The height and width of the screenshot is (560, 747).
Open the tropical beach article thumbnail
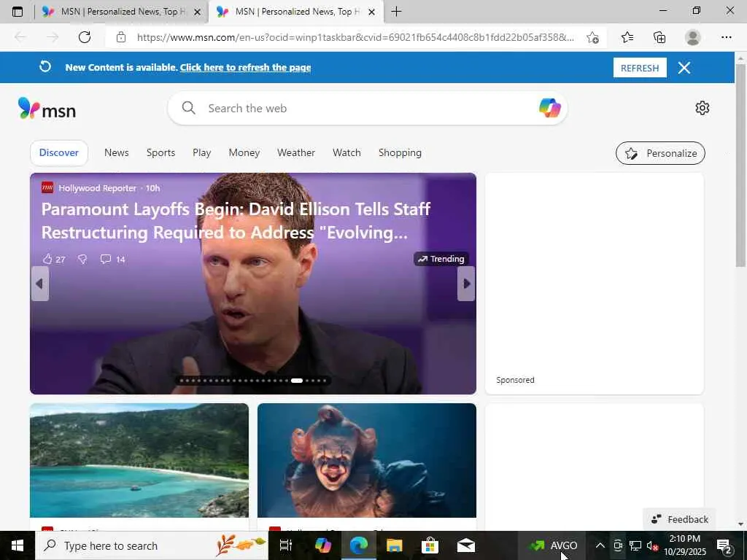(x=139, y=461)
